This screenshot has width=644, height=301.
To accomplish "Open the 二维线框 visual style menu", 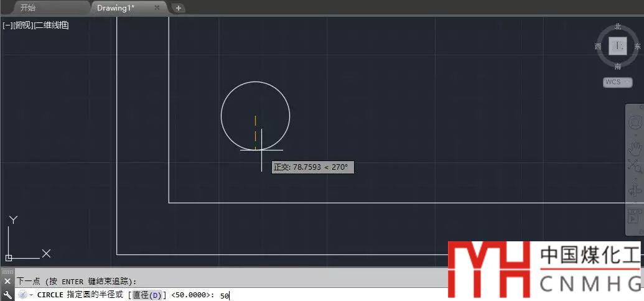I will (51, 25).
